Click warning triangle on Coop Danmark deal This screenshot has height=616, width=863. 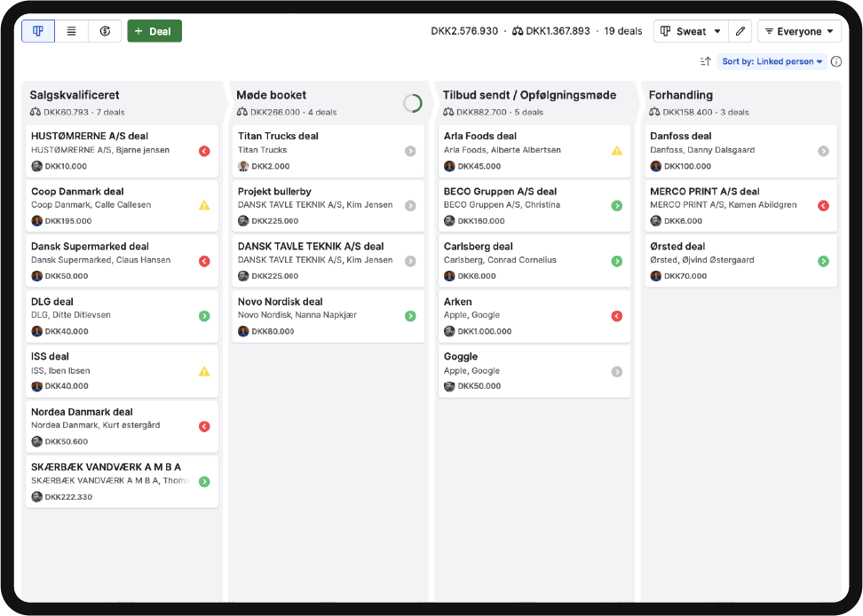click(x=204, y=206)
